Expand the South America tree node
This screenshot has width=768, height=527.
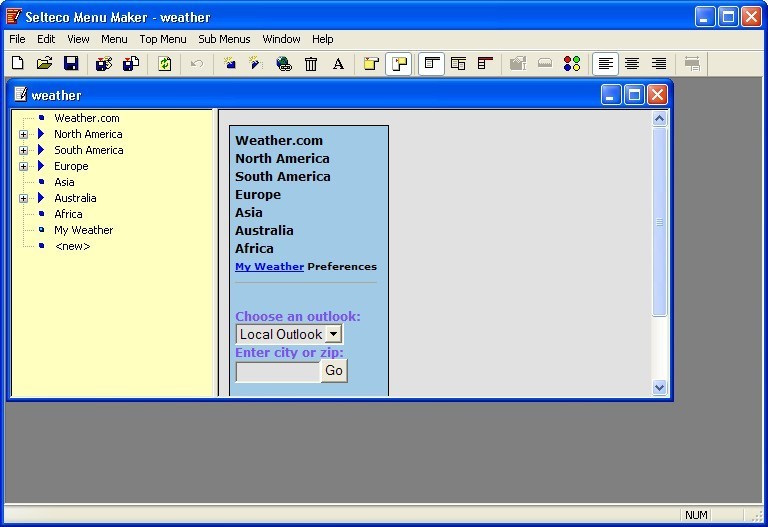click(23, 150)
